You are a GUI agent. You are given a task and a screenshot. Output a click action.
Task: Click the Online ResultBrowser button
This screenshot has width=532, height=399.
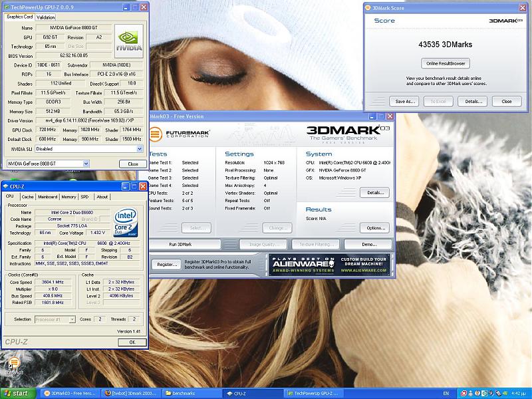click(x=446, y=63)
